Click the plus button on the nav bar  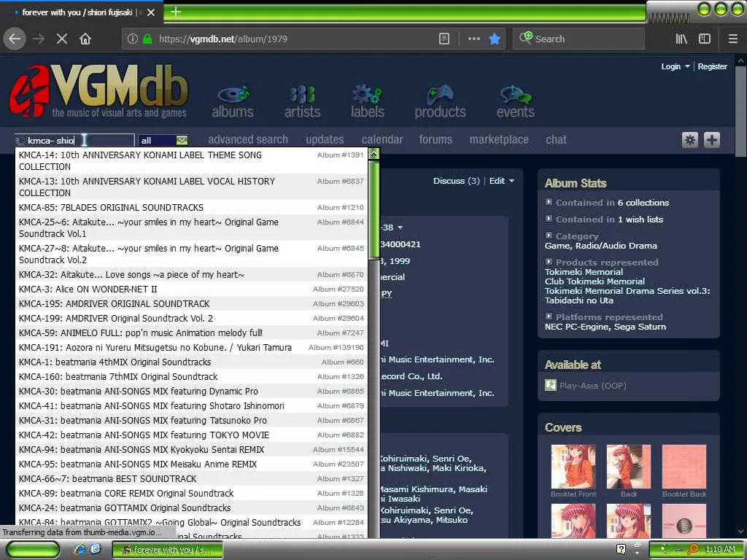(712, 139)
